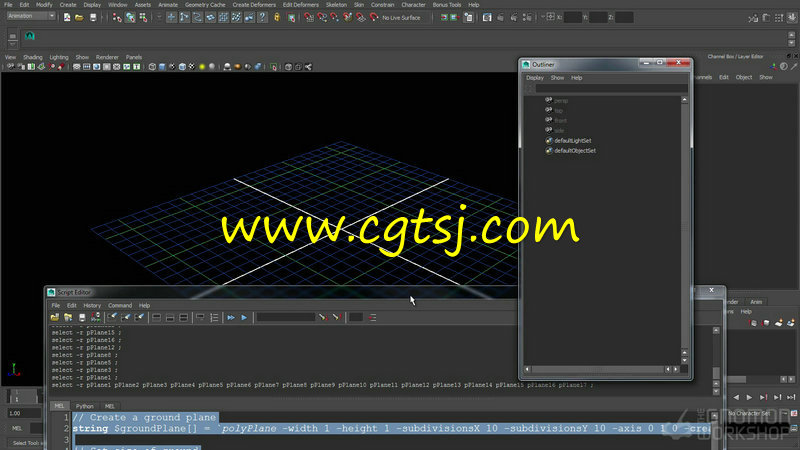
Task: Click Show both History and Input icon
Action: tap(183, 317)
